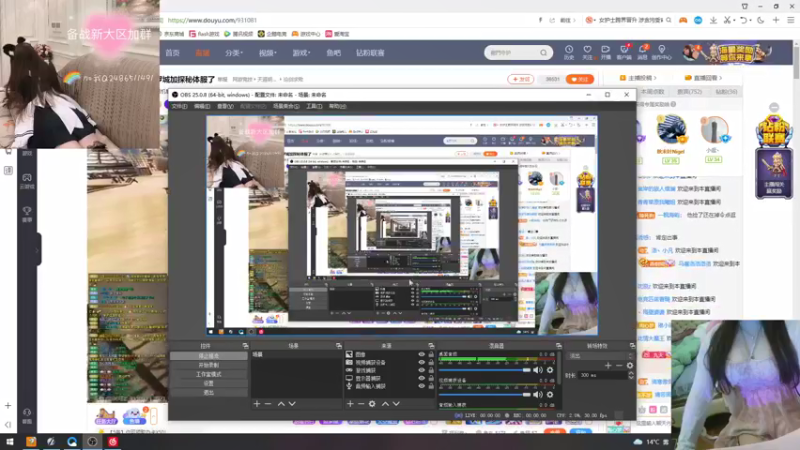The height and width of the screenshot is (450, 800).
Task: Move scene down with arrow icon
Action: coord(292,404)
